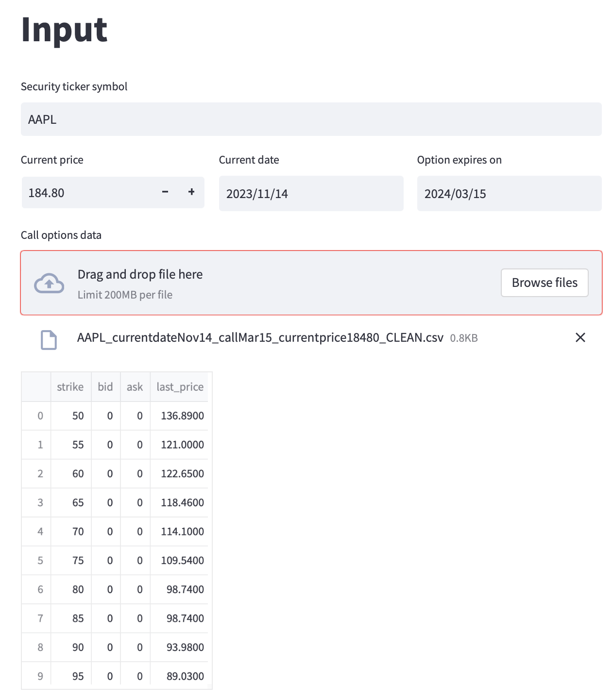Click strike value 50 in row 0
This screenshot has width=613, height=700.
coord(71,416)
